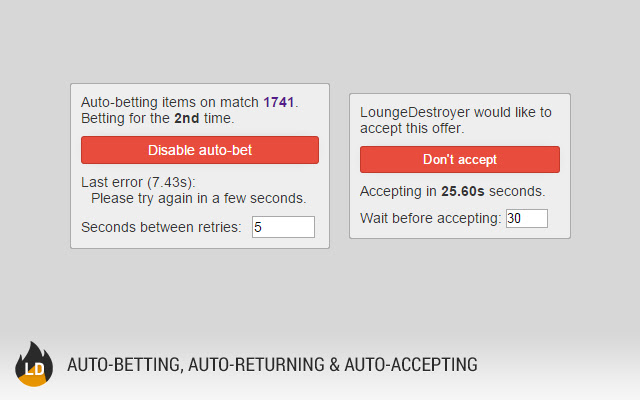Click the Please try again error message
Viewport: 640px width, 400px height.
tap(198, 198)
